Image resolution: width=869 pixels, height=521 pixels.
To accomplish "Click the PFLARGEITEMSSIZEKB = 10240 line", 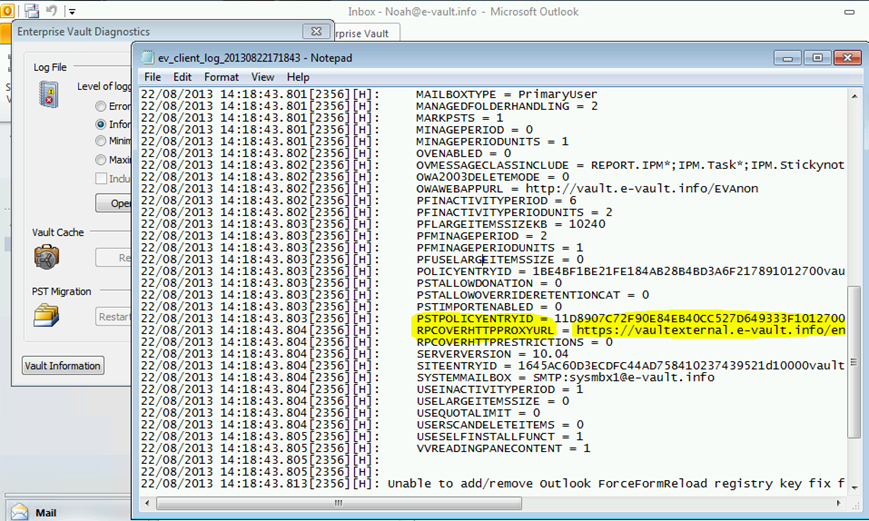I will coord(511,224).
